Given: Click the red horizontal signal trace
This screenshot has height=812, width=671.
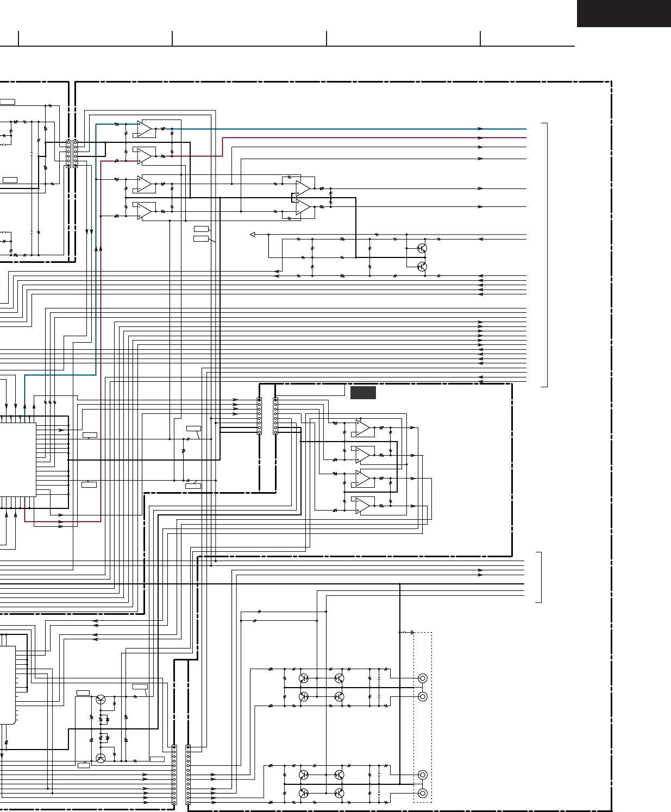Looking at the screenshot, I should [x=374, y=138].
